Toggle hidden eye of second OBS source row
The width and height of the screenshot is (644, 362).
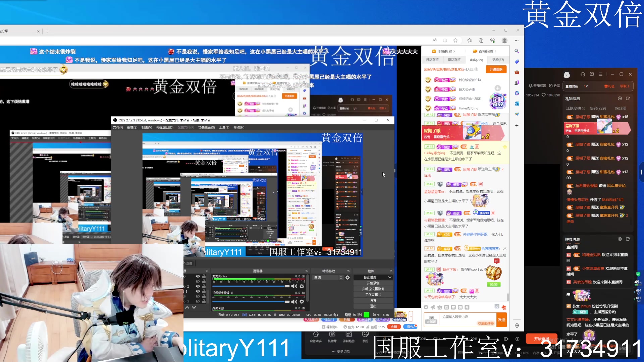198,281
